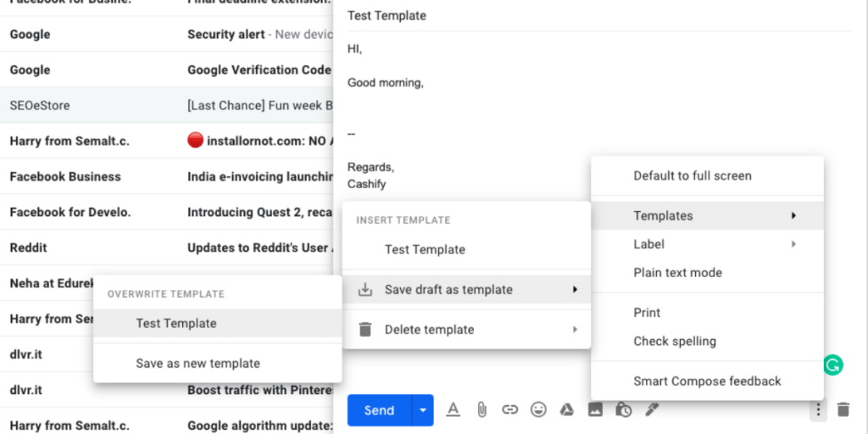Image resolution: width=868 pixels, height=434 pixels.
Task: Open the Templates menu entry
Action: tap(708, 215)
